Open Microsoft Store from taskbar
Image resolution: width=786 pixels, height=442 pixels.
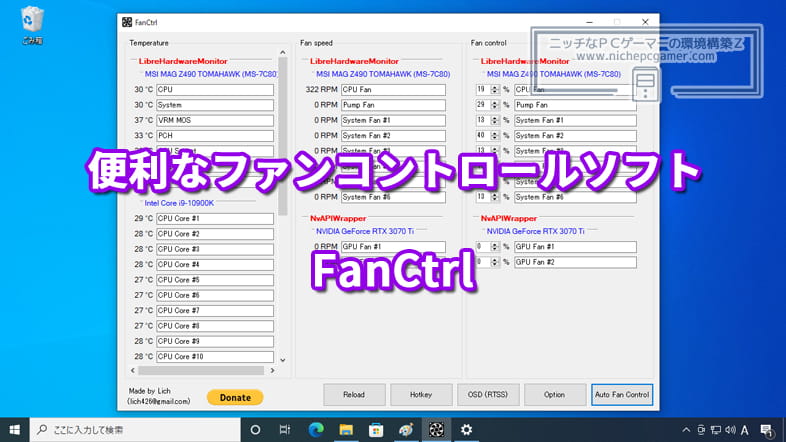point(376,429)
